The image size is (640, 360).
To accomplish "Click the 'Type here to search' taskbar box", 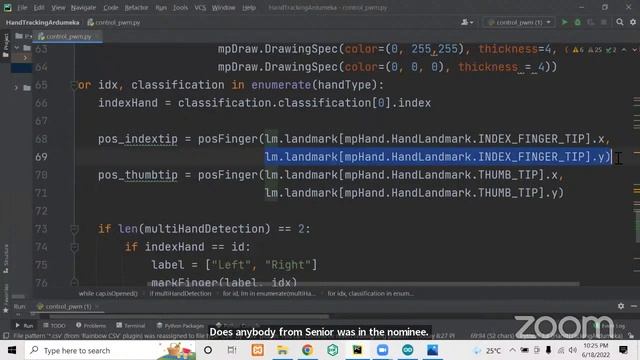I will click(111, 350).
